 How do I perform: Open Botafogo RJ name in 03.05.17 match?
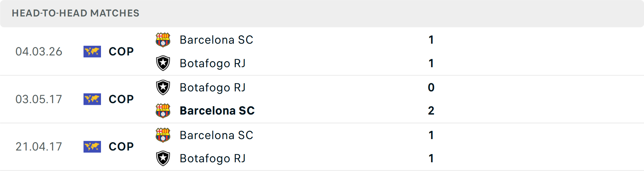click(x=213, y=87)
